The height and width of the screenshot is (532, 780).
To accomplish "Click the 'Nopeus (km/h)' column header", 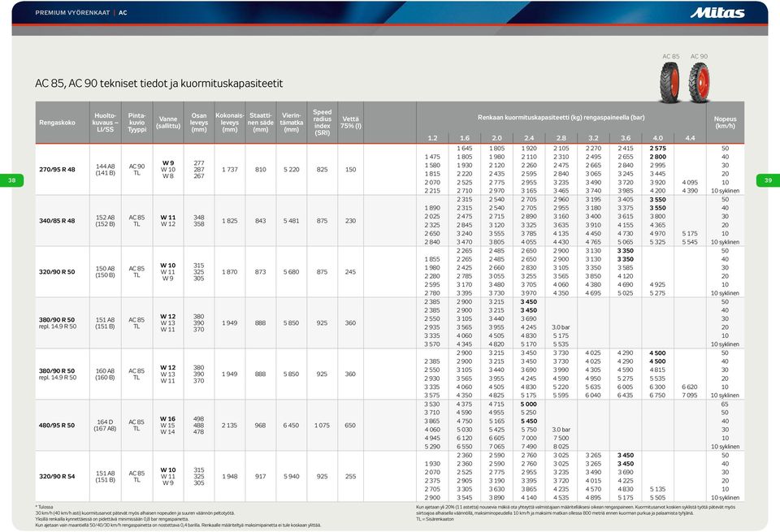I will pos(726,123).
